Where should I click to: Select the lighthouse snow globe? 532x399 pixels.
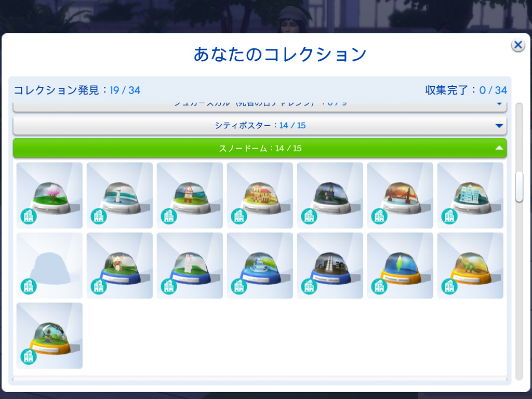point(119,195)
